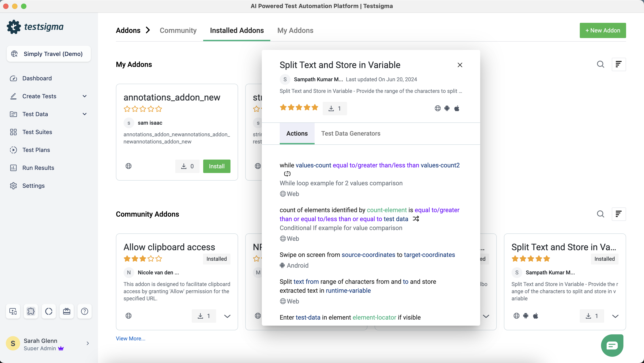Switch to Test Data Generators tab
Screen dimensions: 644x363
click(x=350, y=134)
